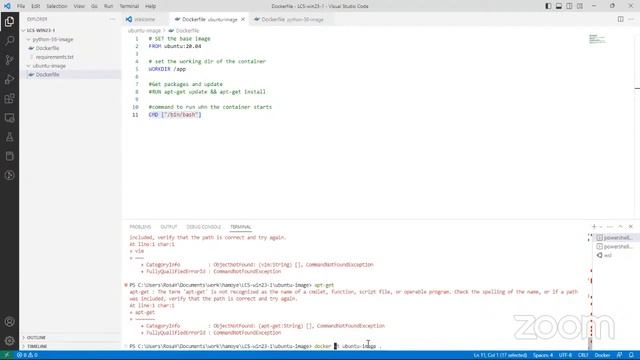The width and height of the screenshot is (640, 360).
Task: Change language mode via Docker status item
Action: click(x=602, y=355)
